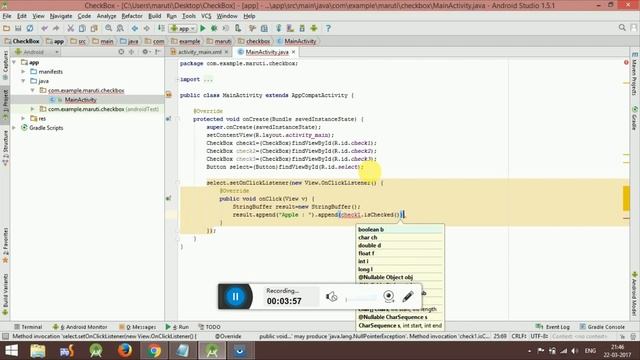640x360 pixels.
Task: Expand the androidTest package node
Action: coord(33,109)
